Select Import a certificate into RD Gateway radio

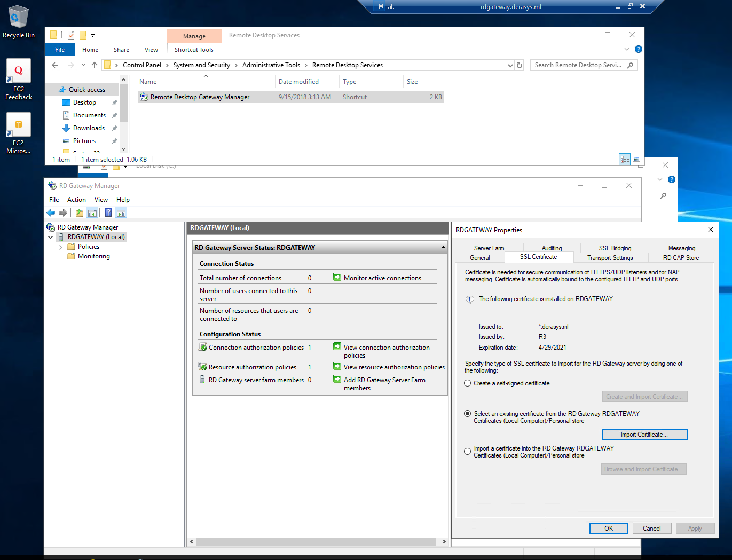(468, 452)
